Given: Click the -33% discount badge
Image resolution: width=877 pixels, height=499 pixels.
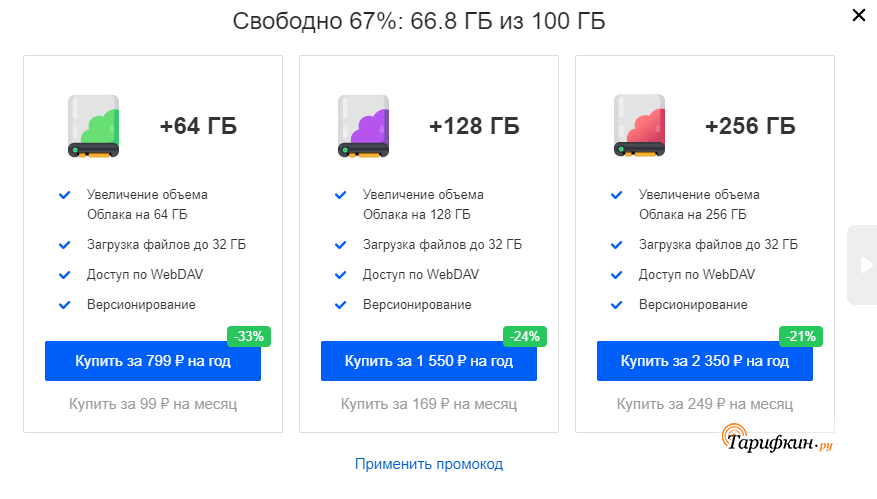Looking at the screenshot, I should click(248, 337).
